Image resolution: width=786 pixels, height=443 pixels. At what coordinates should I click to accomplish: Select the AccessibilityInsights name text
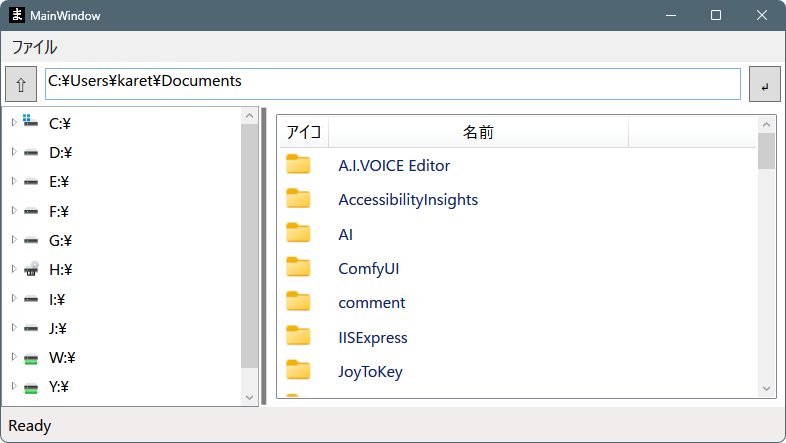(x=408, y=199)
